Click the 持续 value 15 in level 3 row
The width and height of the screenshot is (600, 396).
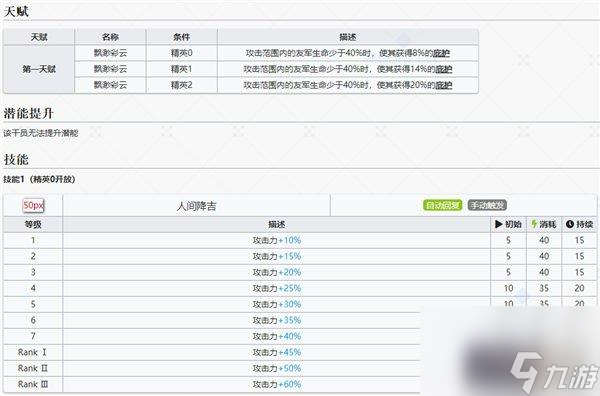[x=579, y=272]
